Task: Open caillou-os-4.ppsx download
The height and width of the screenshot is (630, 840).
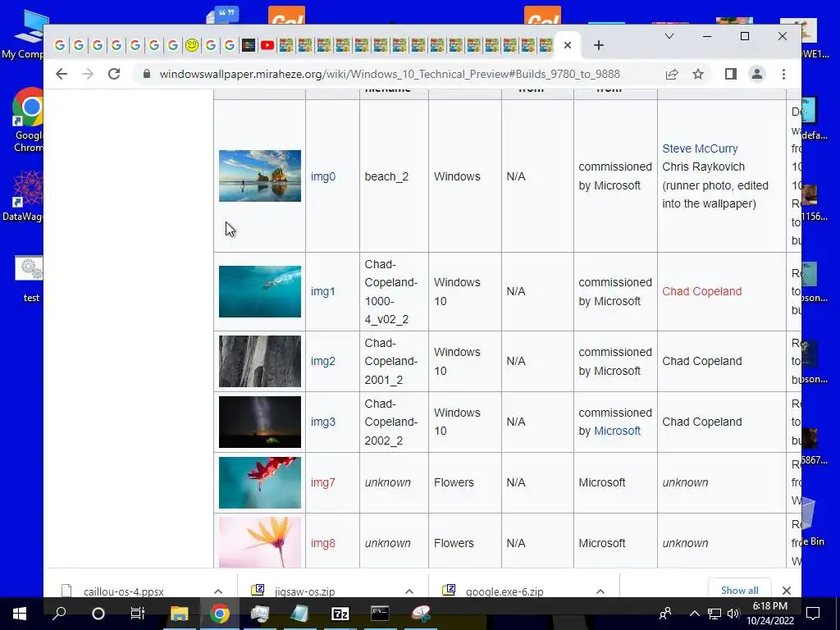Action: [x=123, y=591]
